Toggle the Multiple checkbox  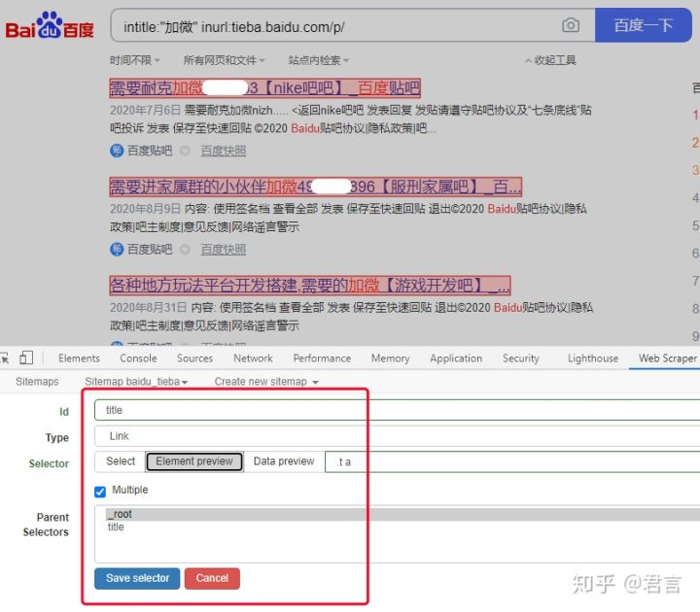click(x=100, y=492)
